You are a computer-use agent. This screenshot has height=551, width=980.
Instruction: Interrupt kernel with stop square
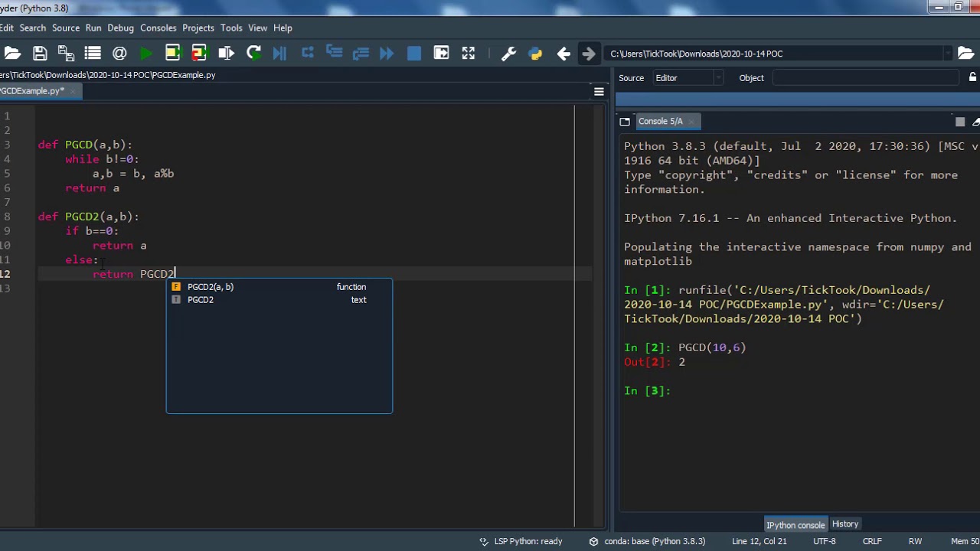(x=960, y=122)
